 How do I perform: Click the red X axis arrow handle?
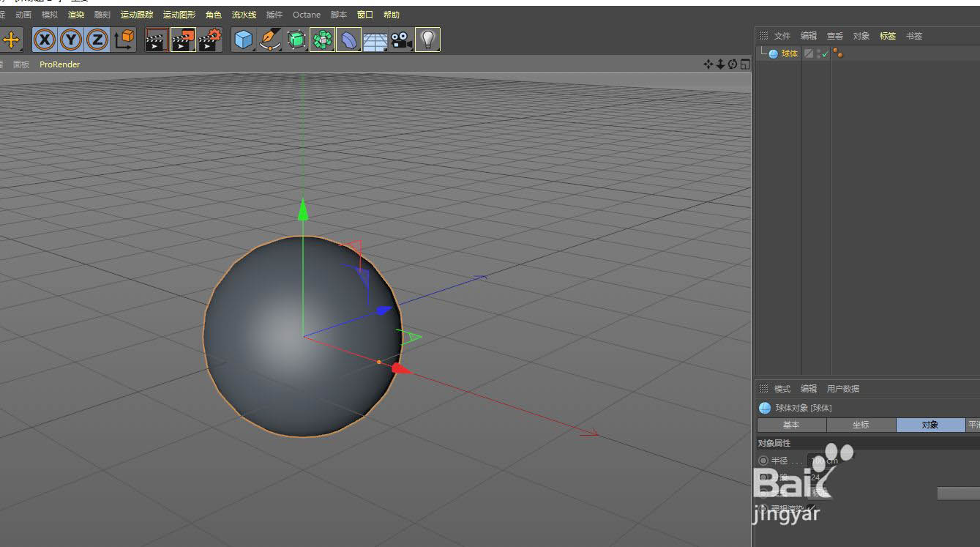coord(402,368)
